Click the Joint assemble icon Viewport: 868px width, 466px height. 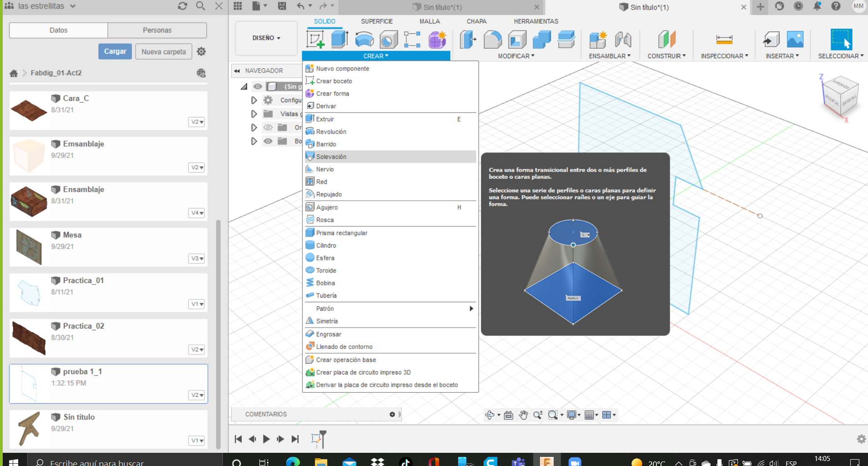(x=623, y=40)
